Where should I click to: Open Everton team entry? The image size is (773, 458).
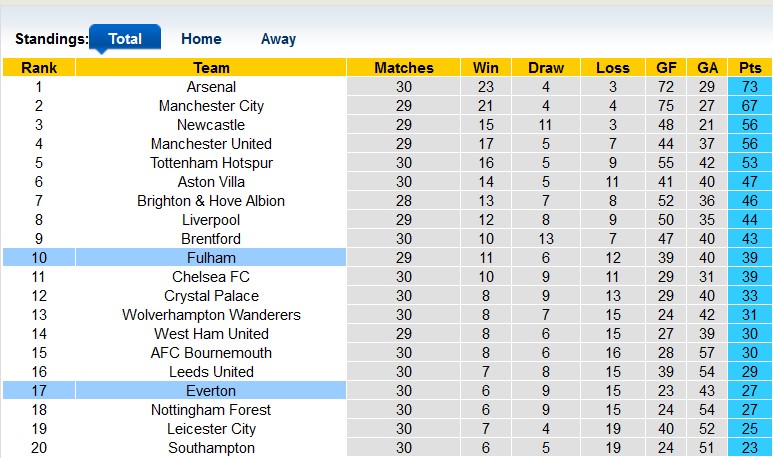click(x=211, y=391)
